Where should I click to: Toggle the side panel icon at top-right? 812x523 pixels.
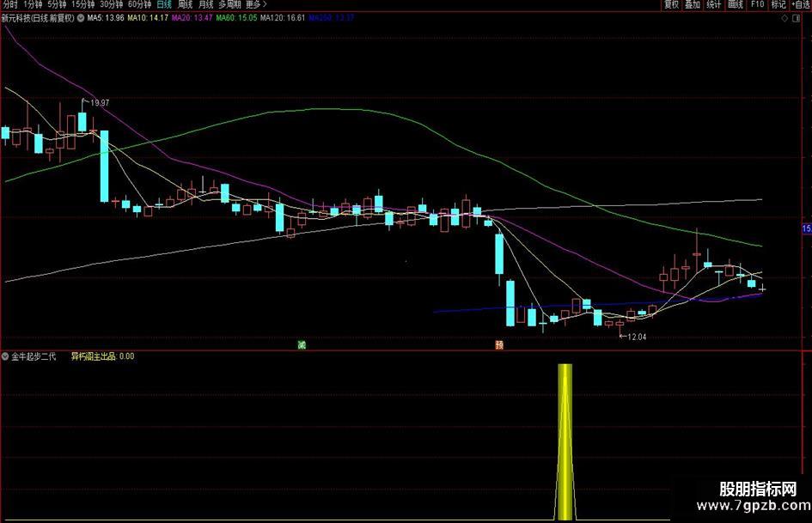[x=797, y=18]
